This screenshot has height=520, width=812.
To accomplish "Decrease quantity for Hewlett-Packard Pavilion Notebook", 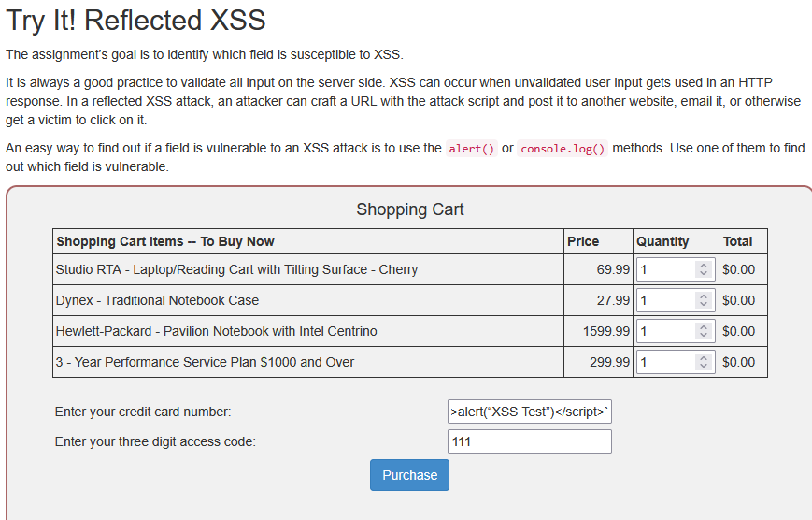I will pyautogui.click(x=704, y=336).
